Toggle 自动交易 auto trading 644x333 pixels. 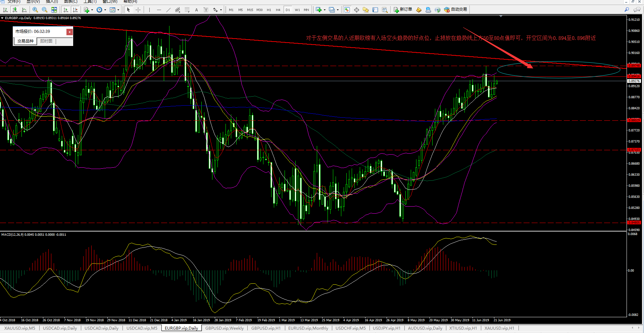(x=455, y=10)
